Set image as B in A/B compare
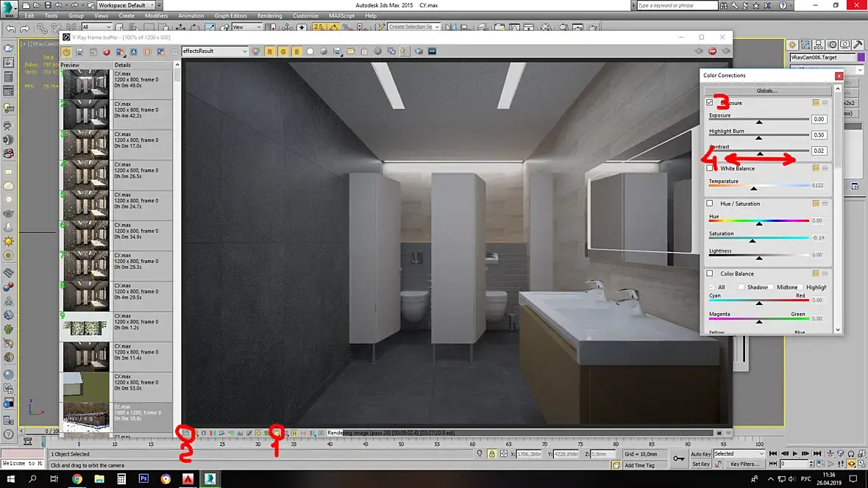The width and height of the screenshot is (868, 488). click(x=147, y=51)
